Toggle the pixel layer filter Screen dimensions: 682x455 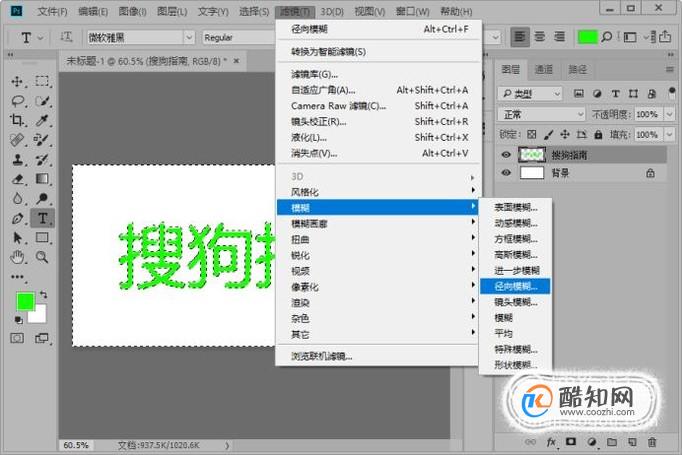(578, 94)
